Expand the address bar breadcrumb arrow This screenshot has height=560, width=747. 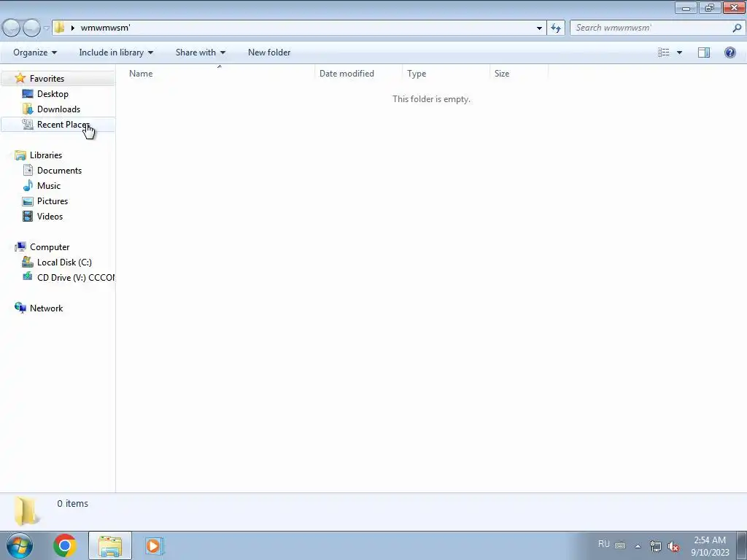click(x=72, y=28)
